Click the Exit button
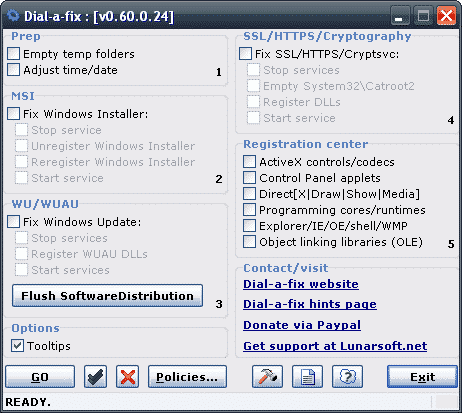 422,377
